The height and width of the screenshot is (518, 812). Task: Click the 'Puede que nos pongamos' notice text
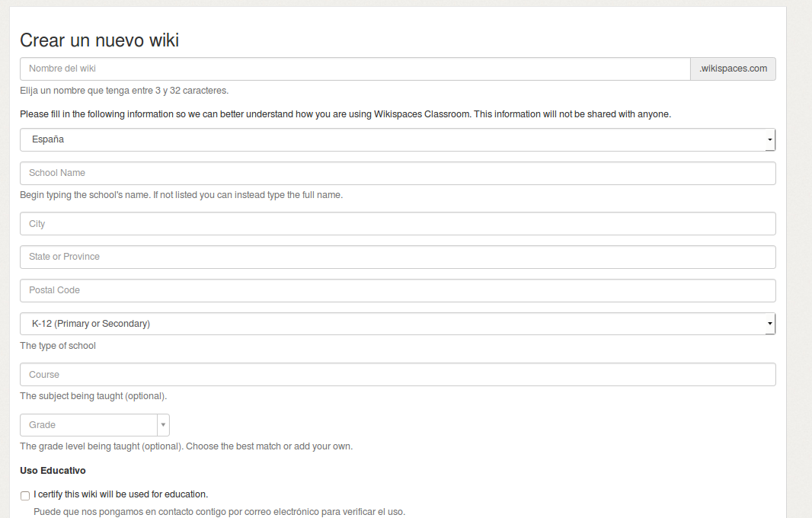pos(219,511)
